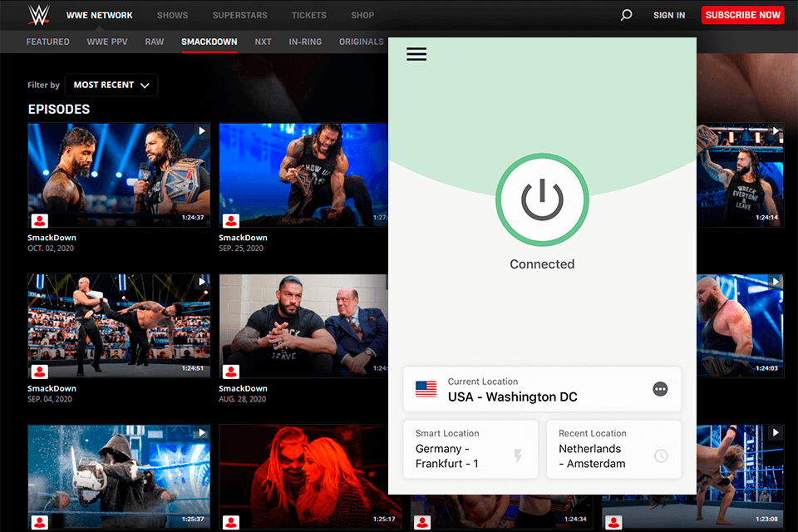Click the Episodes heading
The width and height of the screenshot is (798, 532).
[59, 110]
